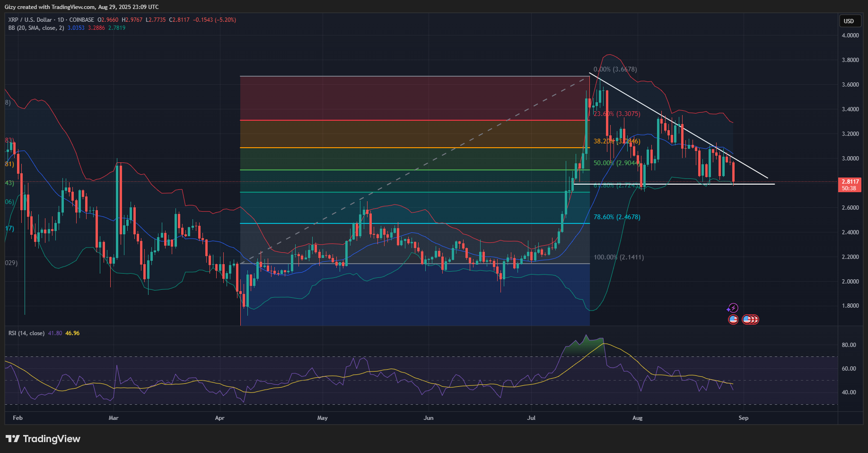The image size is (868, 453).
Task: Click the 78.60% (2.4678) Fibonacci level label
Action: tap(617, 217)
